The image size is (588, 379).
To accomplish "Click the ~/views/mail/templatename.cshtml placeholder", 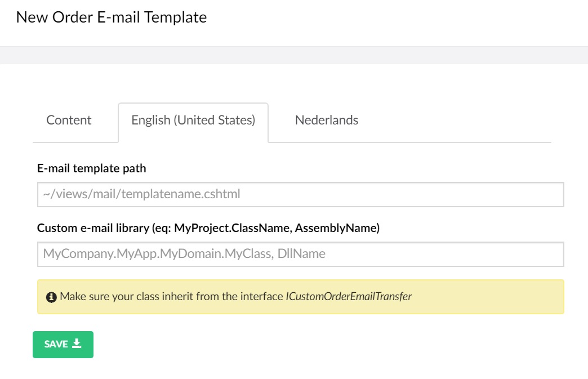I will 141,194.
